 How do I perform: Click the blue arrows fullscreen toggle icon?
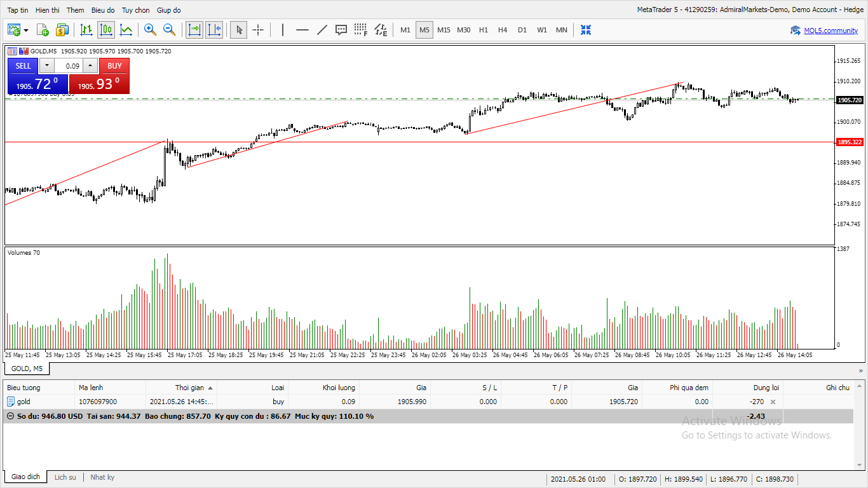point(586,30)
